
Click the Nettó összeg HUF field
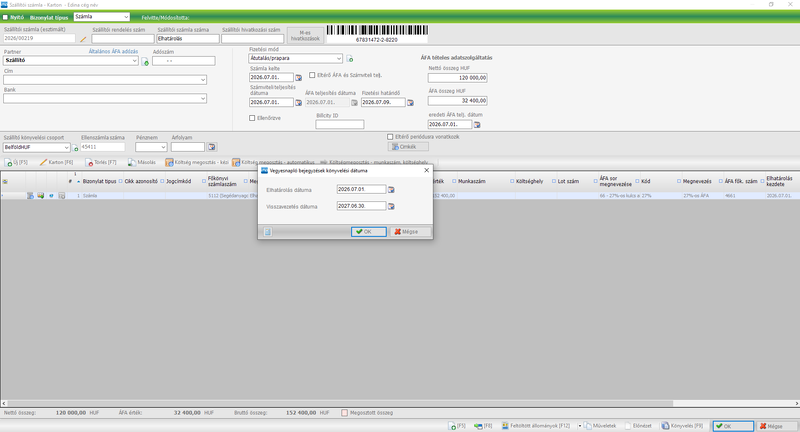coord(458,78)
